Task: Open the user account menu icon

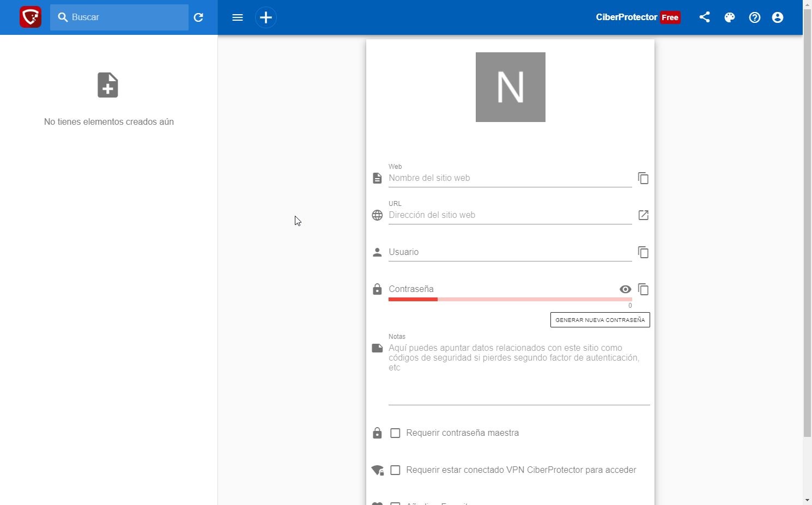Action: pos(778,17)
